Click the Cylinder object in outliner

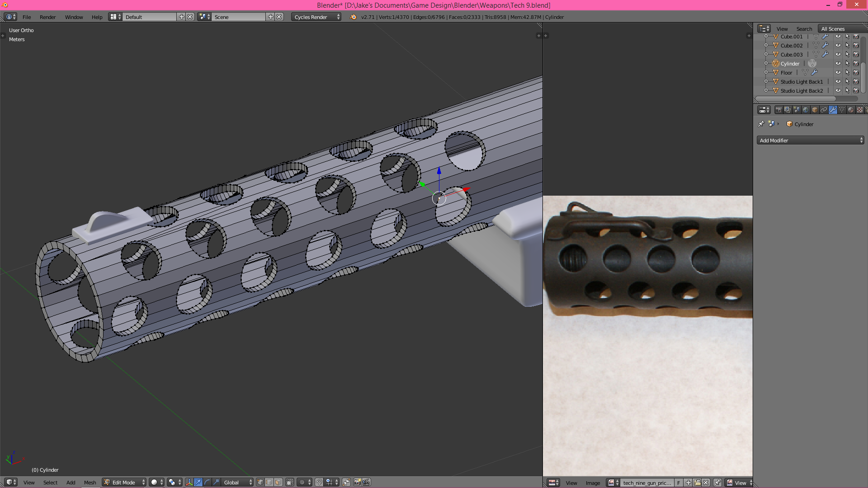point(789,63)
